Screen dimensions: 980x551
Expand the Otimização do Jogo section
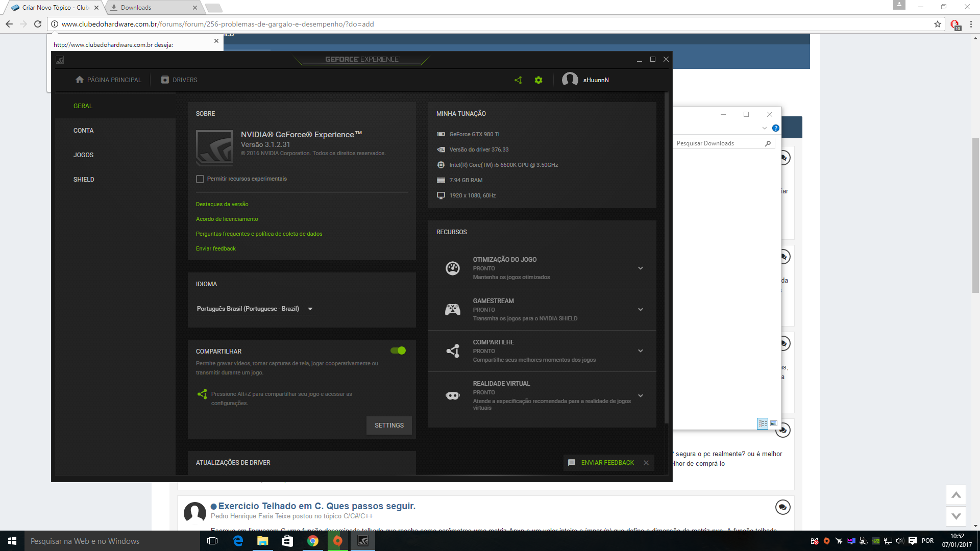click(x=641, y=268)
